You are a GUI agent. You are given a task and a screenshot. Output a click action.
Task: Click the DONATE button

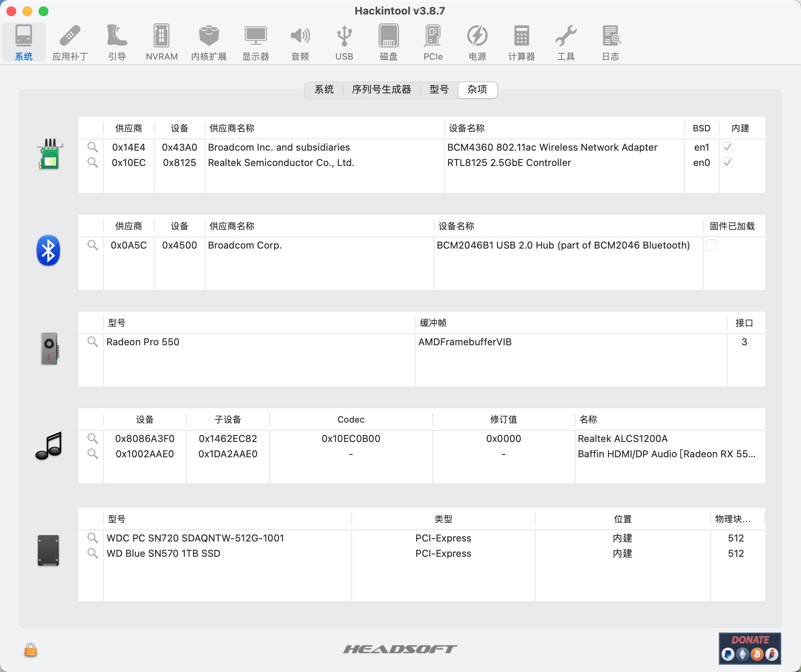[750, 648]
